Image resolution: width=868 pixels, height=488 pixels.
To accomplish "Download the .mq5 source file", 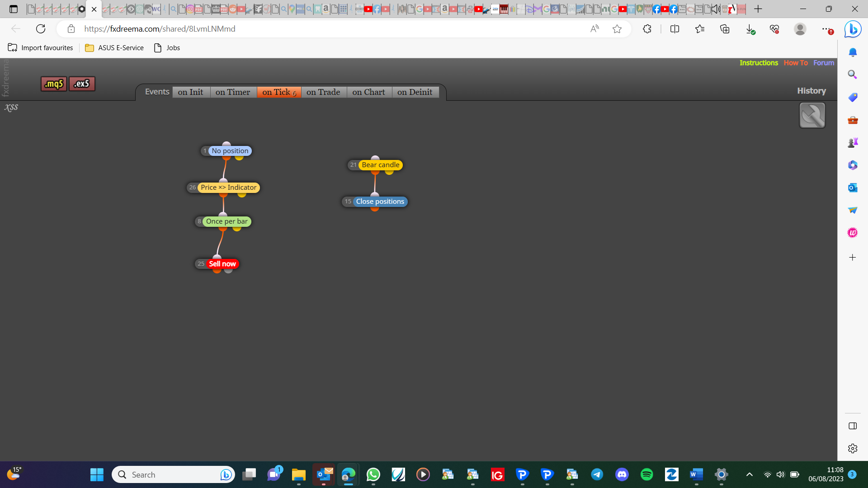I will 54,84.
